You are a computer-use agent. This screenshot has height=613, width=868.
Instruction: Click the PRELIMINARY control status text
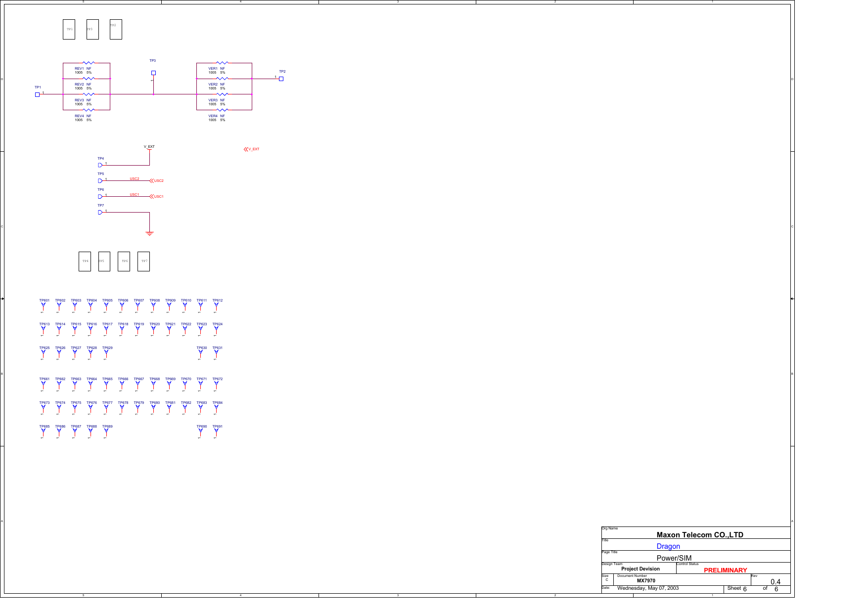click(725, 569)
